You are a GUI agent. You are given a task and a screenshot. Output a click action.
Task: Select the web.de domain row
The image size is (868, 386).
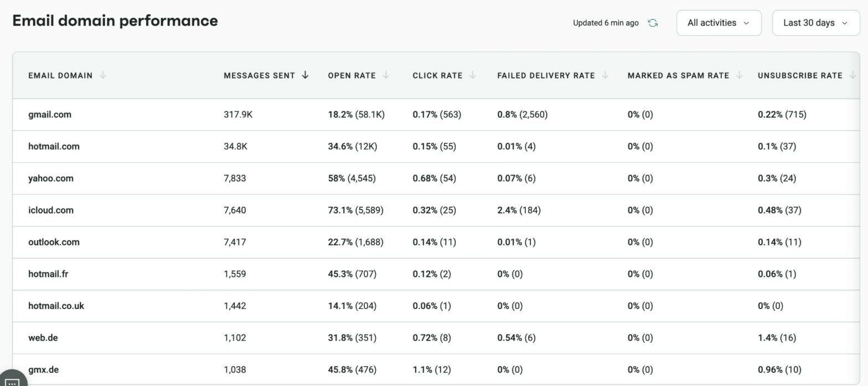point(436,337)
